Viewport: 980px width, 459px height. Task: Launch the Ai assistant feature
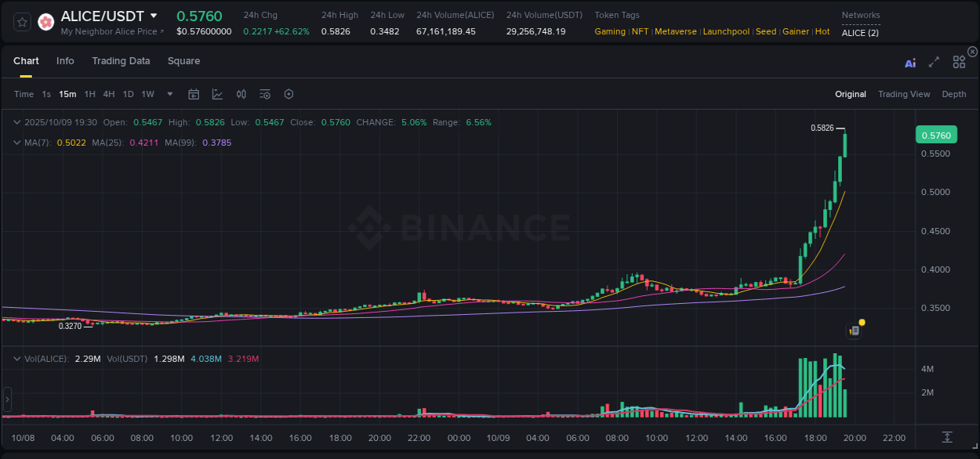coord(909,63)
